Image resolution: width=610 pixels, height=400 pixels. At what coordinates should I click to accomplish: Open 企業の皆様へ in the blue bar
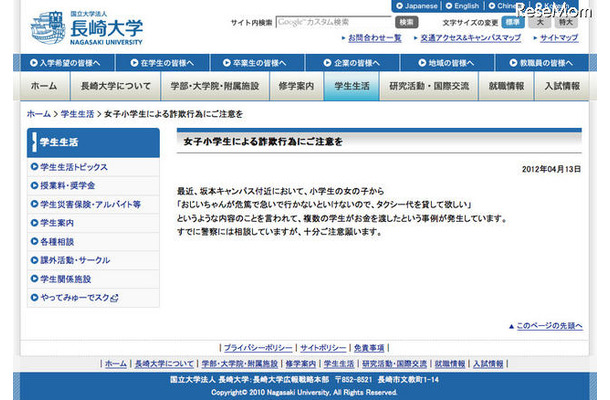(352, 63)
